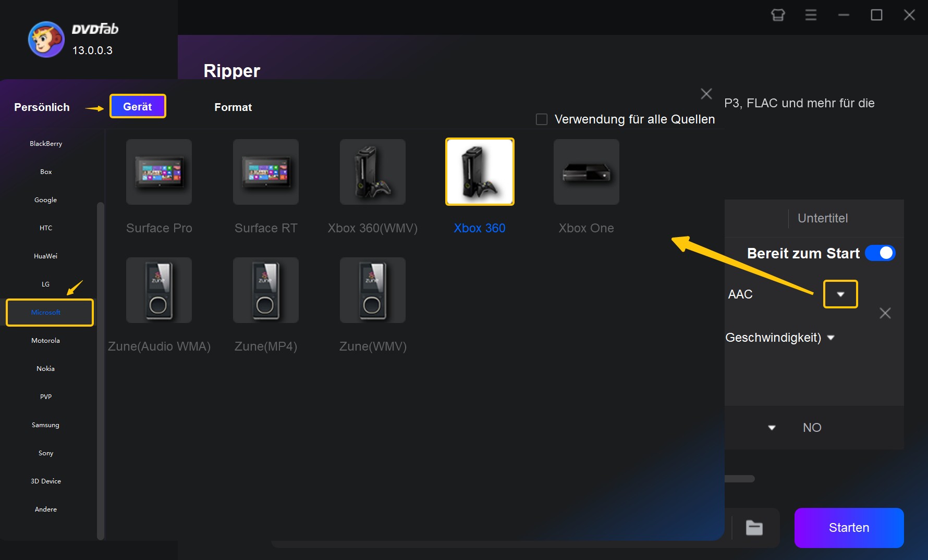
Task: Click the Surface Pro label text
Action: pos(159,228)
